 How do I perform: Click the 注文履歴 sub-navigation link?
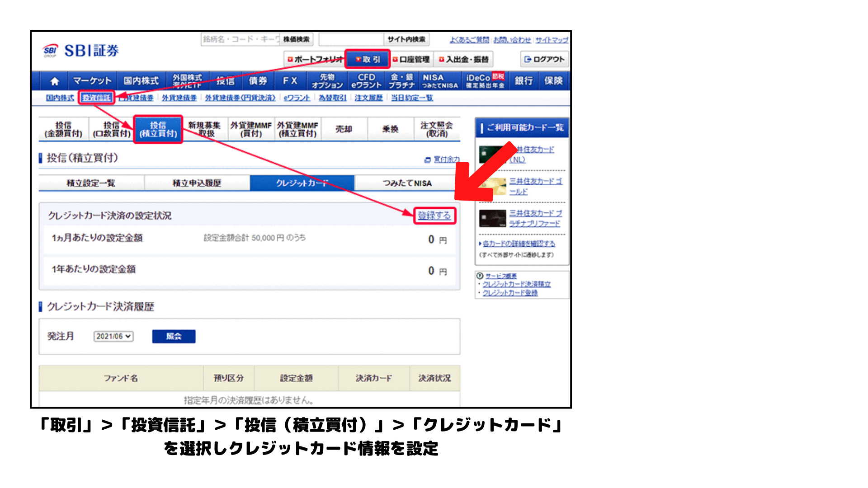368,98
